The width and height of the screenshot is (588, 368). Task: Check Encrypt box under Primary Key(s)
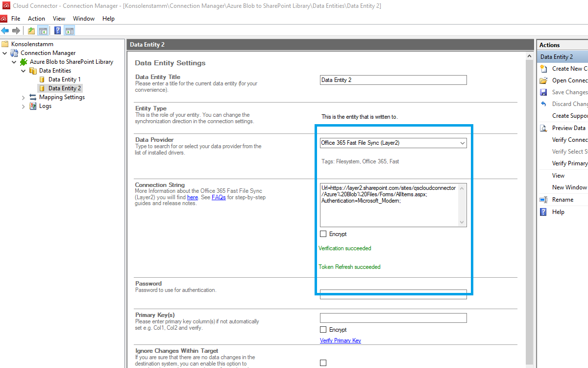(x=323, y=330)
